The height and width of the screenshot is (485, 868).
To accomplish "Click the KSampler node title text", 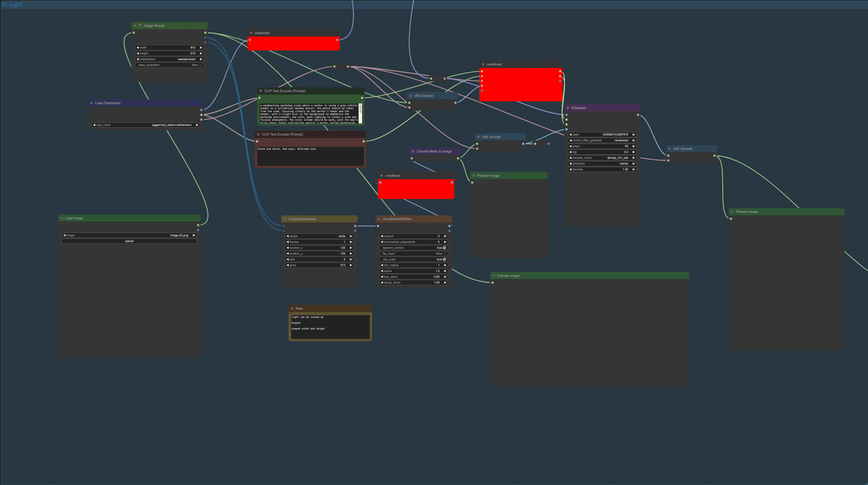I will tap(579, 108).
